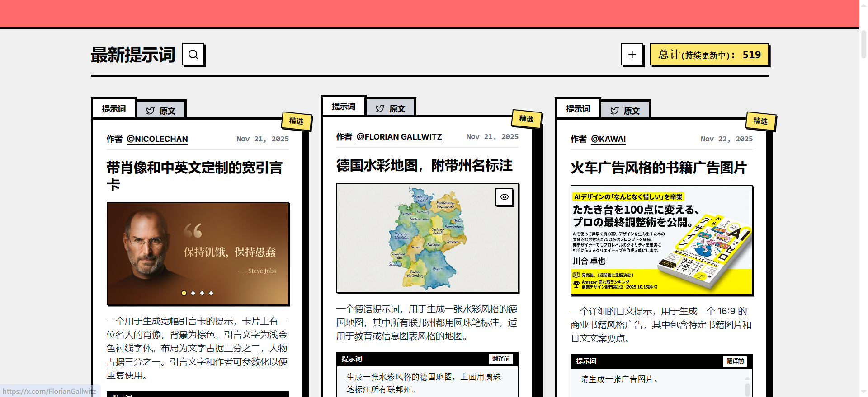Open the search magnifier next to 最新提示词
Image resolution: width=868 pixels, height=397 pixels.
(193, 55)
